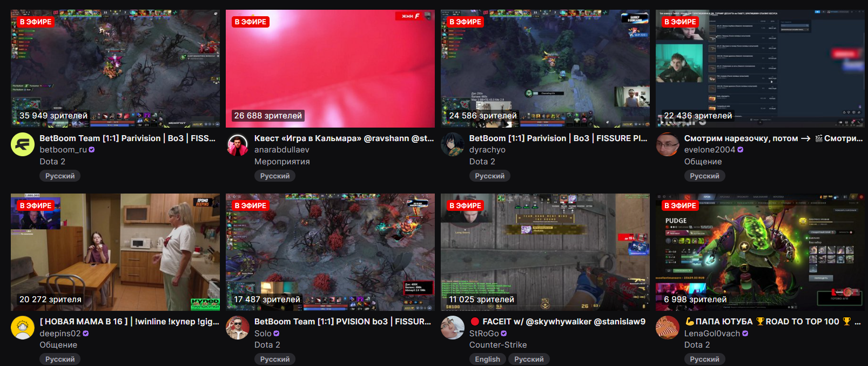Open deepins02 channel avatar
This screenshot has height=366, width=868.
coord(23,328)
